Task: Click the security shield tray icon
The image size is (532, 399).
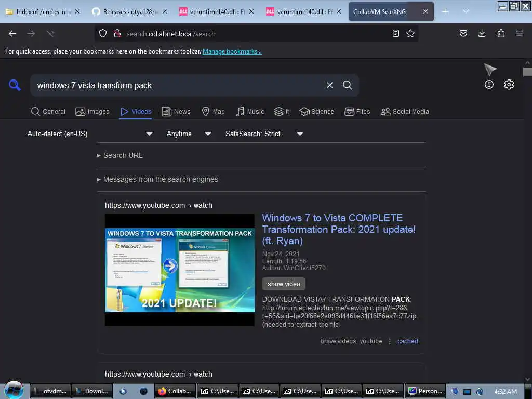Action: 454,391
